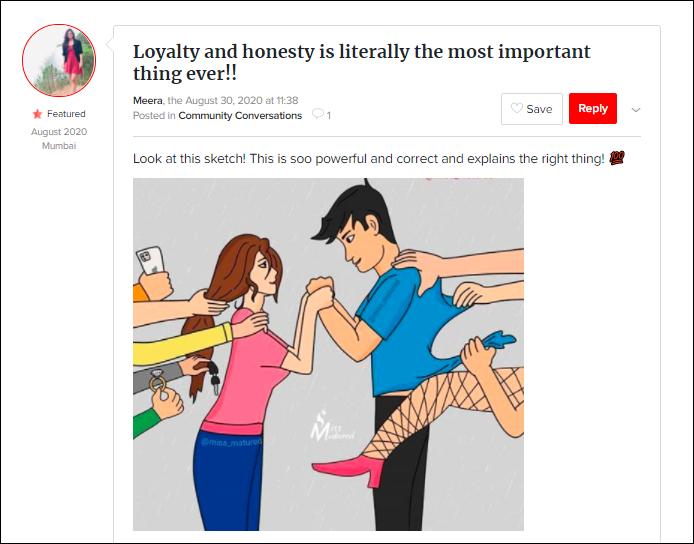Click the August 2020 member date
694x544 pixels.
click(59, 131)
